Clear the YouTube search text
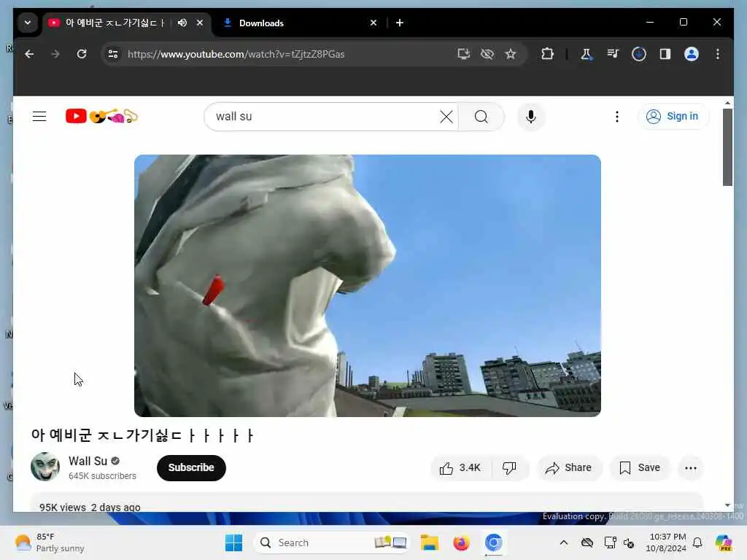Screen dimensions: 747x560 coord(446,117)
